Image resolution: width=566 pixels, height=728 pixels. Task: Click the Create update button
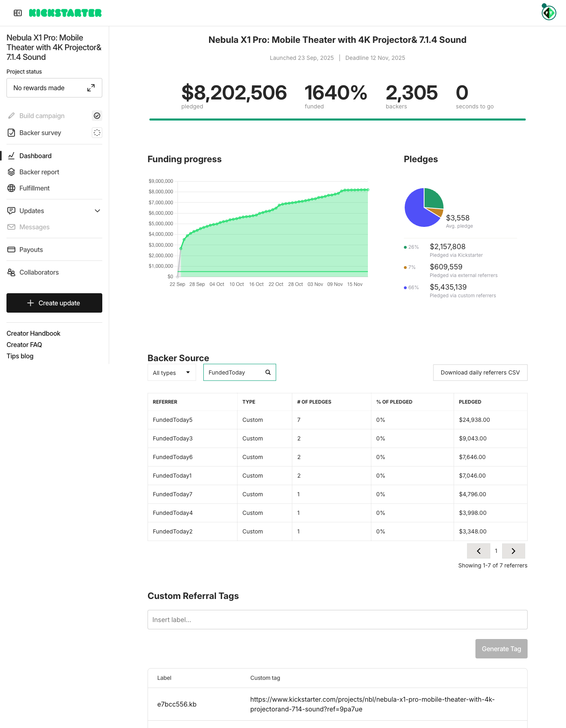click(x=54, y=303)
